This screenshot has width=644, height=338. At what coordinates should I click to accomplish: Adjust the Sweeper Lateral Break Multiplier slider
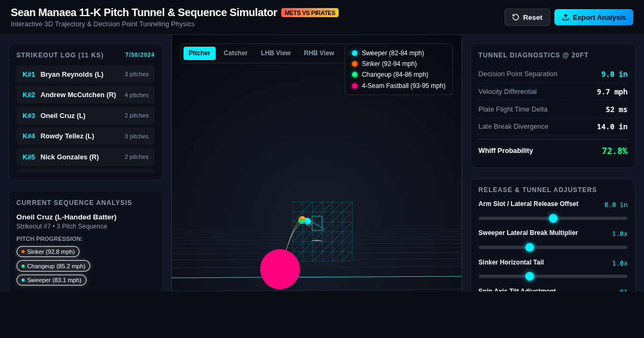[553, 247]
